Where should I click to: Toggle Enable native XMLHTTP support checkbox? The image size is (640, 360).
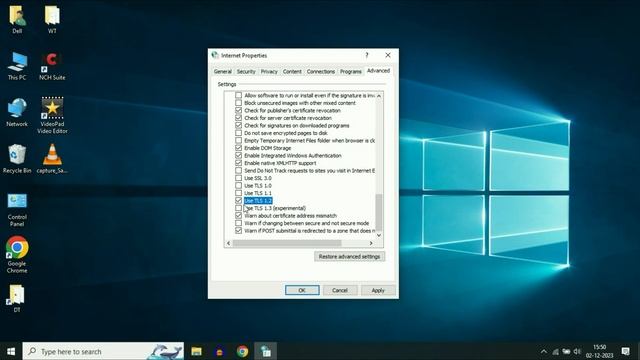tap(238, 163)
